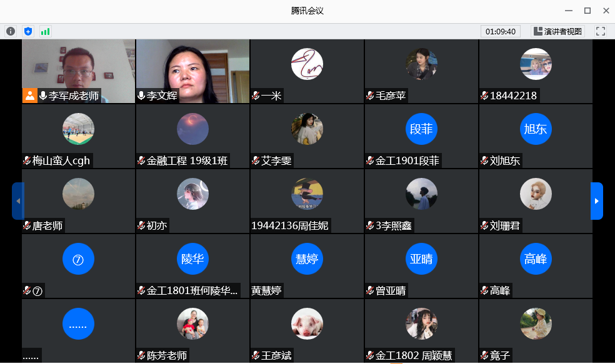
Task: Select 19442136周佳妮 participant tile
Action: coord(307,201)
